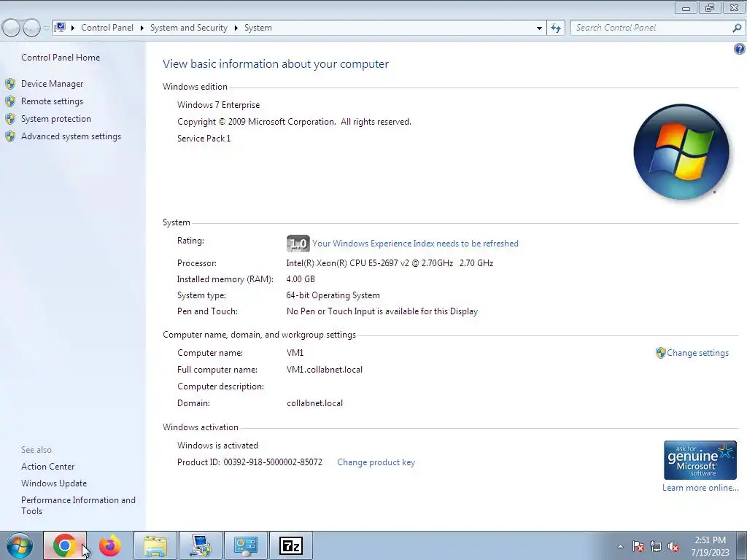This screenshot has width=747, height=560.
Task: Launch Google Chrome from the taskbar
Action: click(x=65, y=545)
